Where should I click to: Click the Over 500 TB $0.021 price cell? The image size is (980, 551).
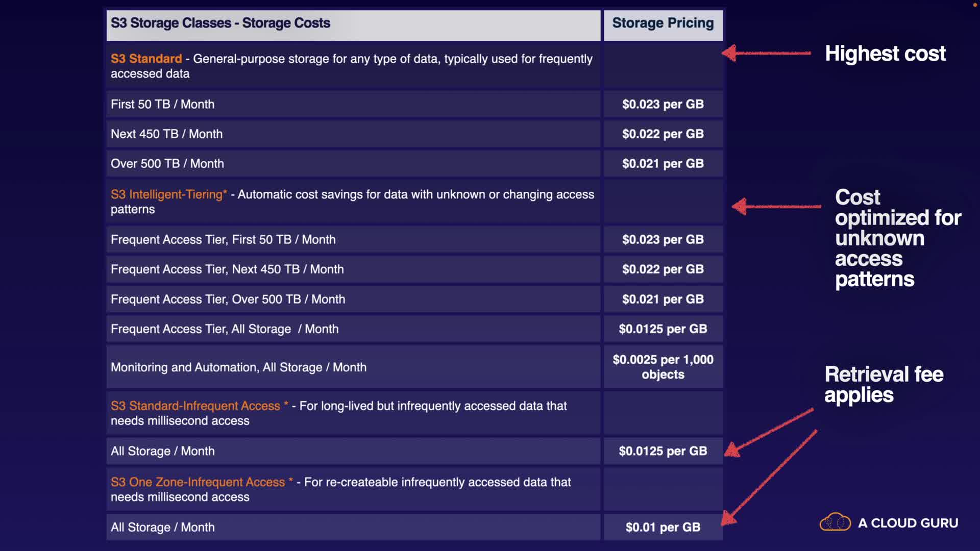click(x=663, y=164)
